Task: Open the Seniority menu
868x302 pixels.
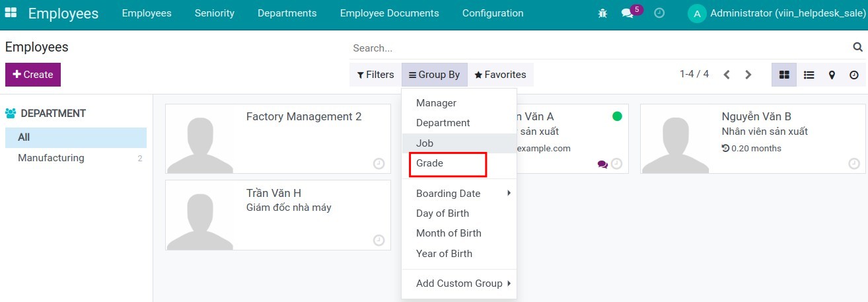Action: 214,13
